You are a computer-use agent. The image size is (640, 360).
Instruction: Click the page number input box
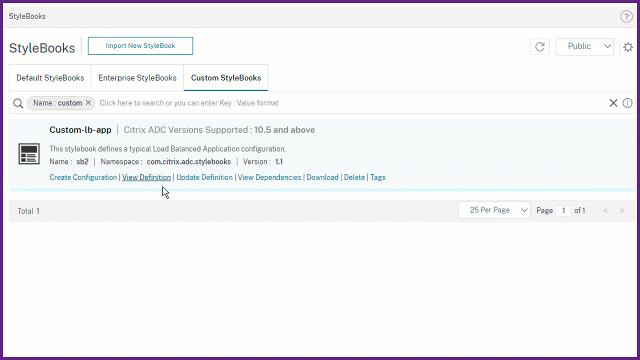click(564, 211)
